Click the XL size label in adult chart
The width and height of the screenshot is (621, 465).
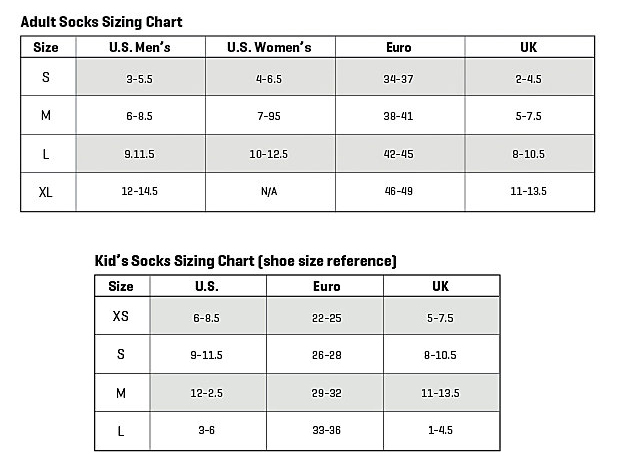[46, 193]
